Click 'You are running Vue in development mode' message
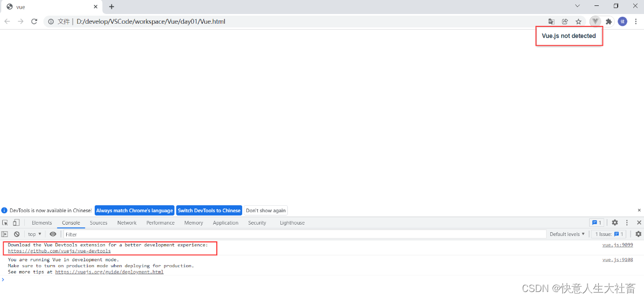Viewport: 644px width, 299px height. (x=63, y=260)
